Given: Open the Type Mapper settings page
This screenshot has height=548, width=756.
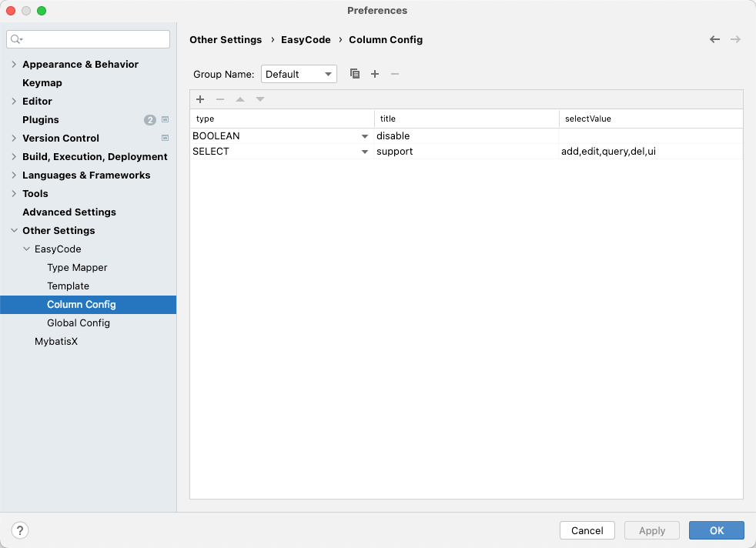Looking at the screenshot, I should [77, 268].
